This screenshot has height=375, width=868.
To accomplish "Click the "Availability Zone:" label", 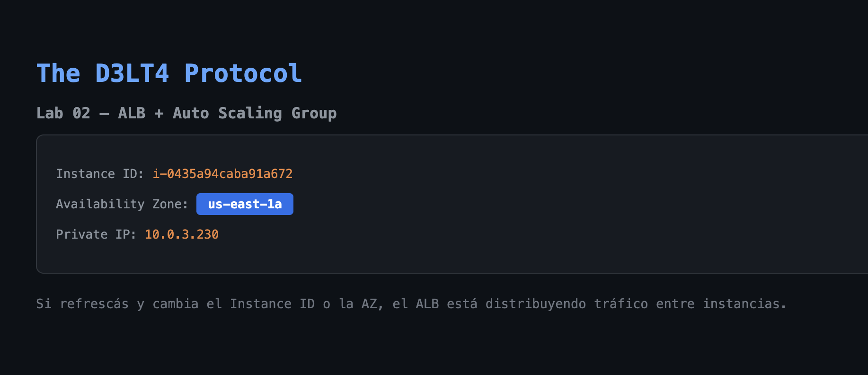I will [122, 204].
